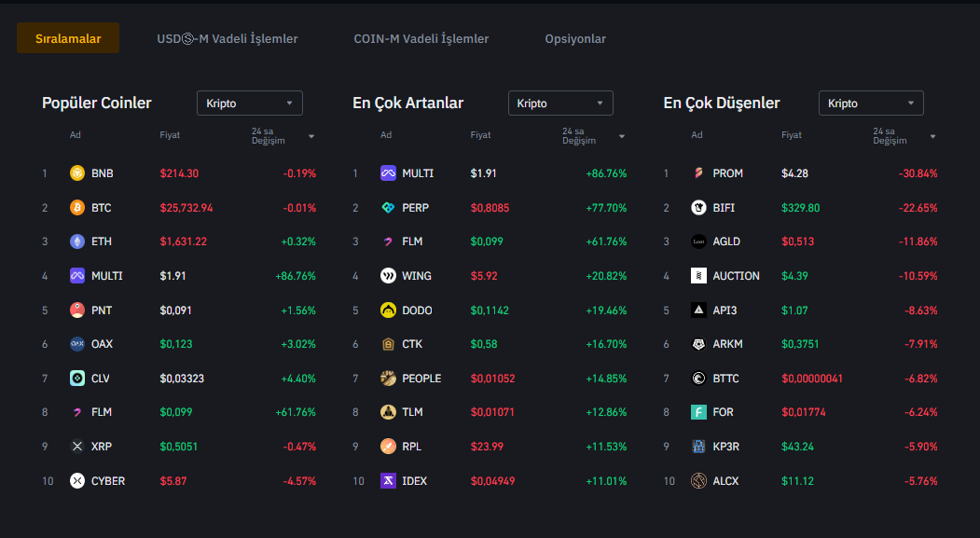
Task: Click the BIFI price $329.80
Action: click(x=800, y=208)
